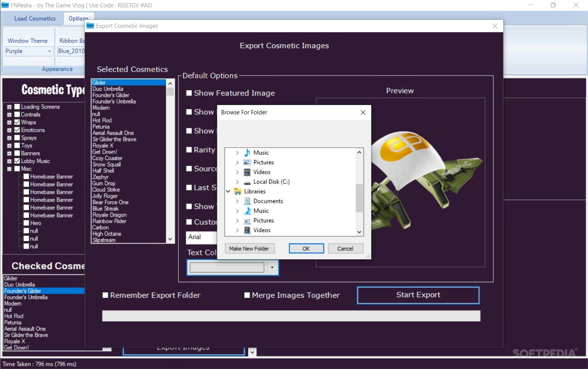The height and width of the screenshot is (369, 588).
Task: Select Founder's Umbrella in Checked Cosmetics list
Action: click(26, 297)
